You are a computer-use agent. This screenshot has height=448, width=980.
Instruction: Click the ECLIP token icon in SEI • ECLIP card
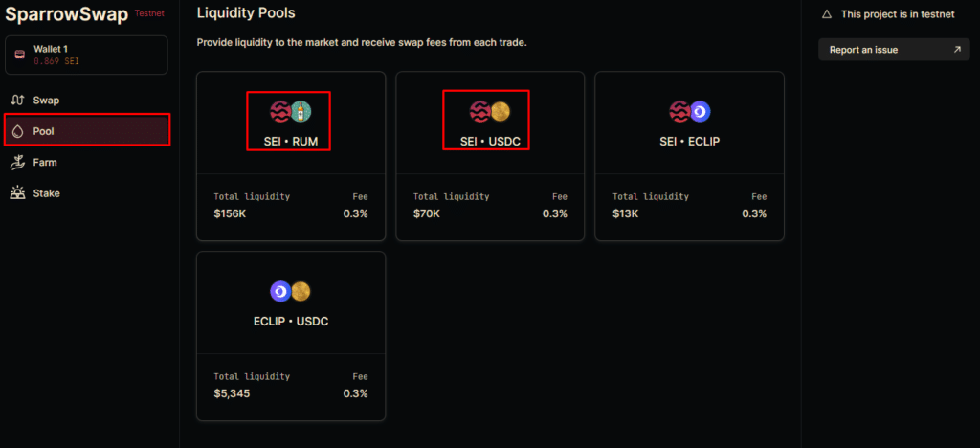point(701,112)
